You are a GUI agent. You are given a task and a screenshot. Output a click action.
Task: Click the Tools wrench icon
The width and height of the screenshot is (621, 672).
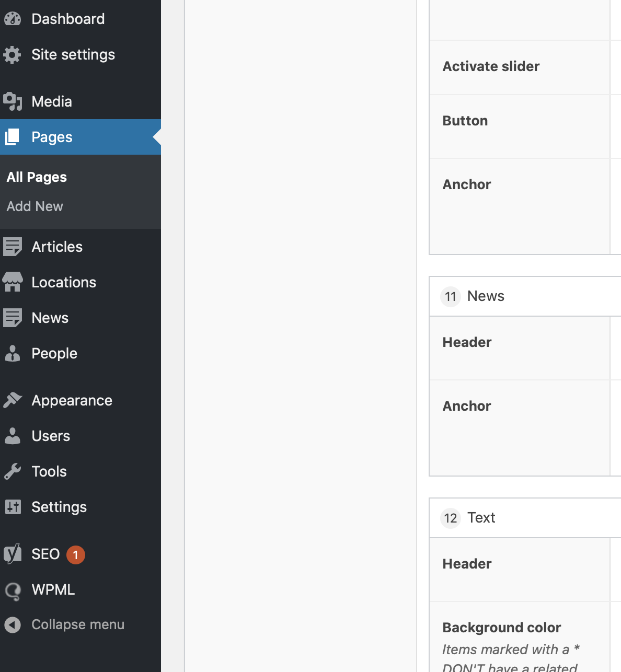[x=13, y=471]
